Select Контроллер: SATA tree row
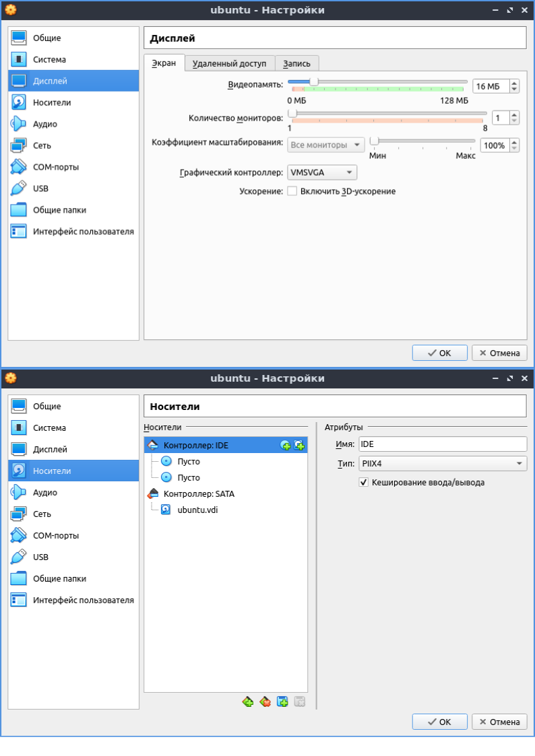The image size is (535, 756). coord(226,493)
